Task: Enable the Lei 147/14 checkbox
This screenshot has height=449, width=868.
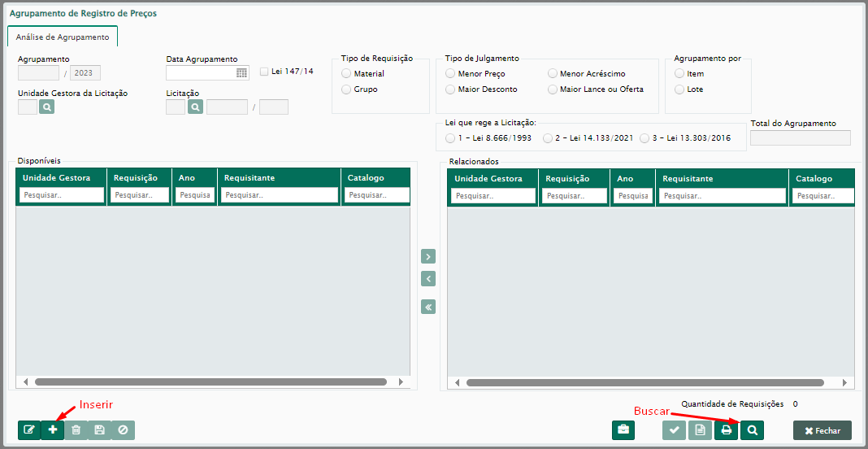Action: (264, 72)
